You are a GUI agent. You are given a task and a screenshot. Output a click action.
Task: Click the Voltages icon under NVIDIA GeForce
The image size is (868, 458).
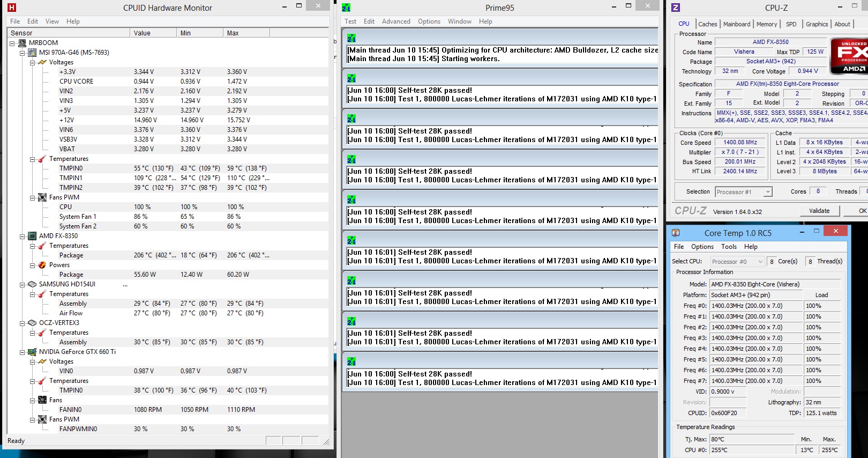42,361
